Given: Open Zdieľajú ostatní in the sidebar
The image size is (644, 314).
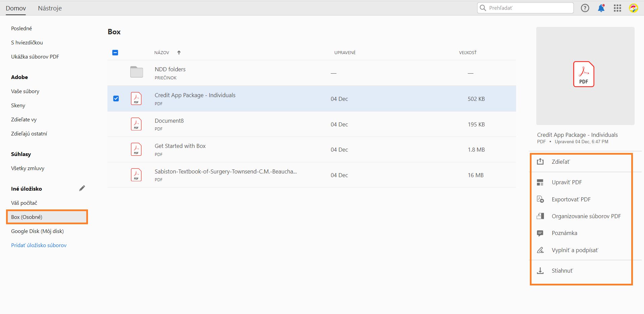Looking at the screenshot, I should click(x=29, y=133).
